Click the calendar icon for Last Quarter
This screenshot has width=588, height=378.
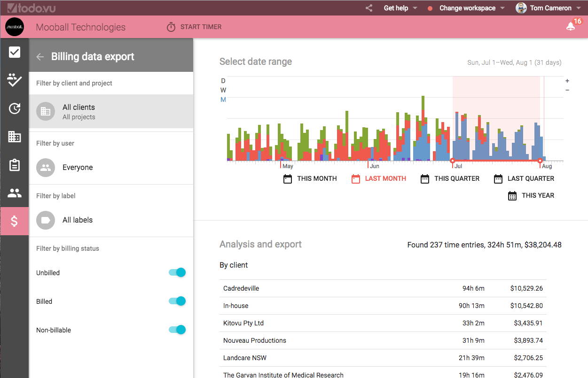click(498, 179)
